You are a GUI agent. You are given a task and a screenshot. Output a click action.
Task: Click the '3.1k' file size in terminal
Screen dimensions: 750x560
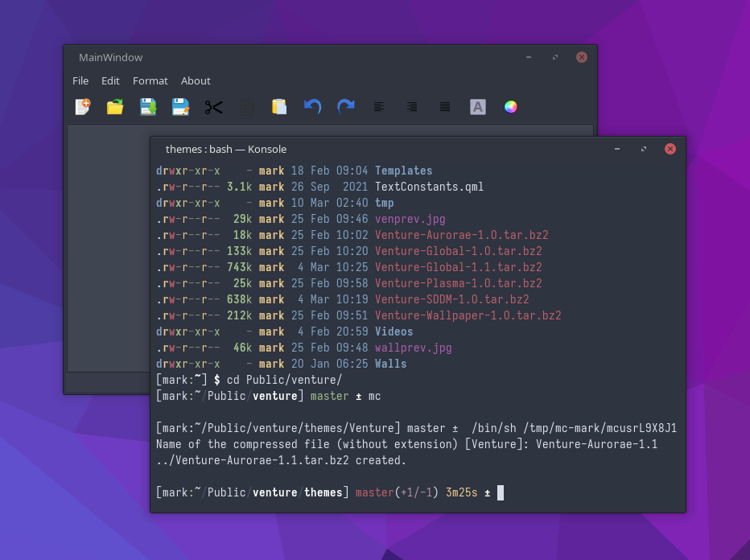[x=239, y=187]
